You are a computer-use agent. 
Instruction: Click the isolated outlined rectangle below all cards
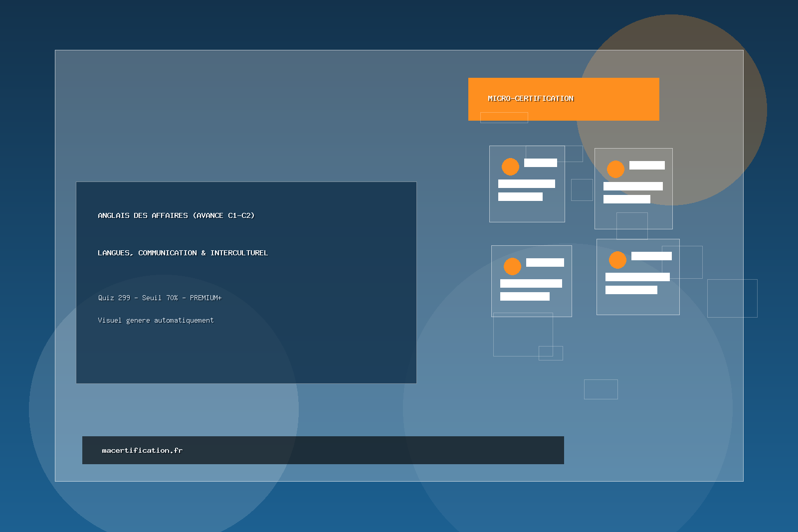pos(600,389)
